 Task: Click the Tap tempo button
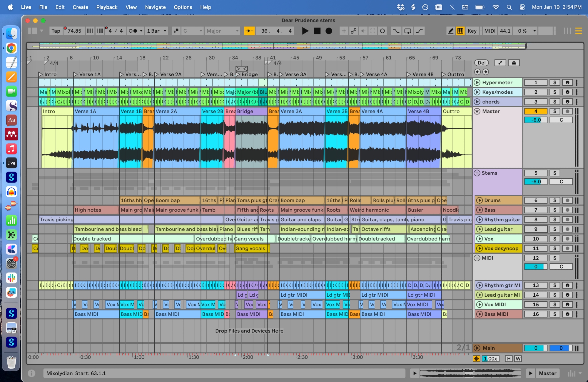[x=56, y=31]
